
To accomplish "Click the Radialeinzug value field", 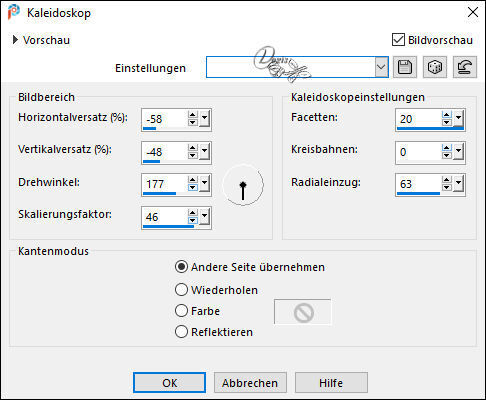I will pos(419,184).
